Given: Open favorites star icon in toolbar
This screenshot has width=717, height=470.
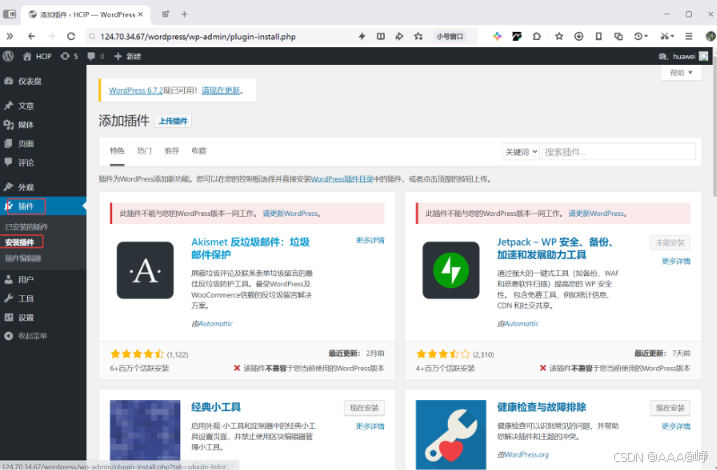Looking at the screenshot, I should (559, 36).
